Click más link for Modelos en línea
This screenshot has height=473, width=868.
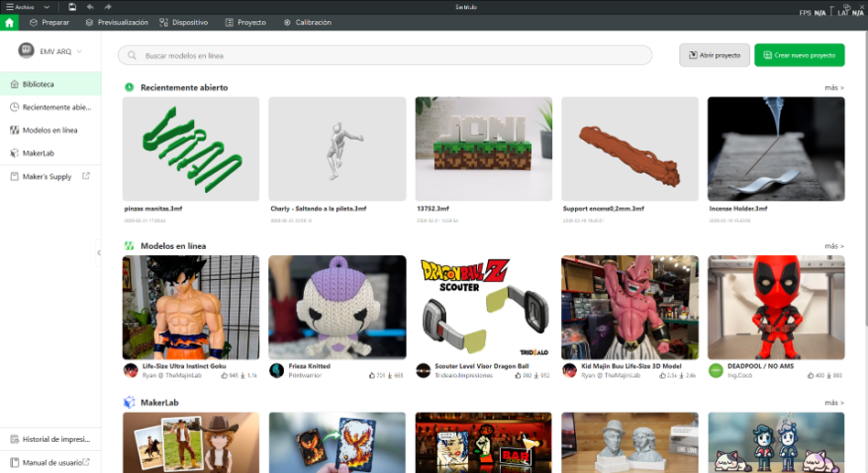834,246
